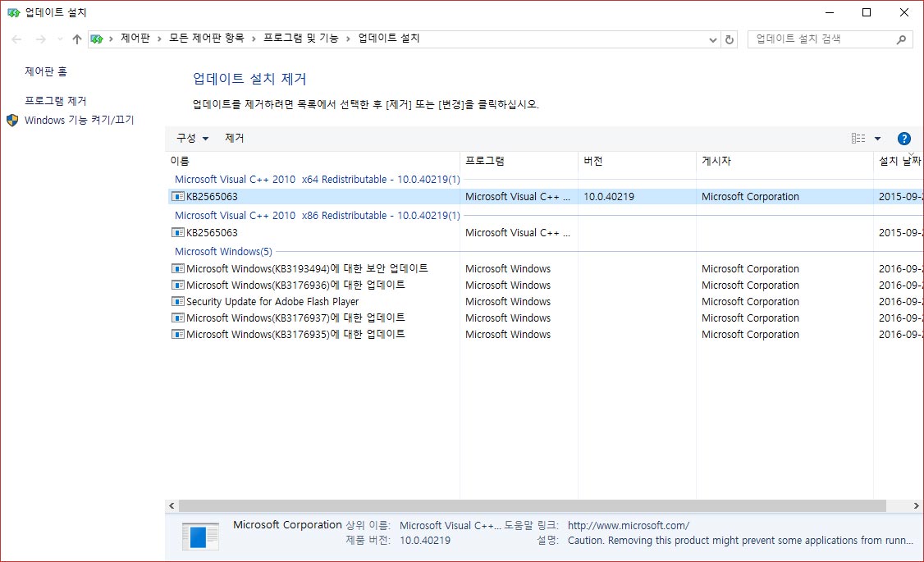The height and width of the screenshot is (562, 924).
Task: Open the 모든 제어판 항목 breadcrumb
Action: point(206,39)
